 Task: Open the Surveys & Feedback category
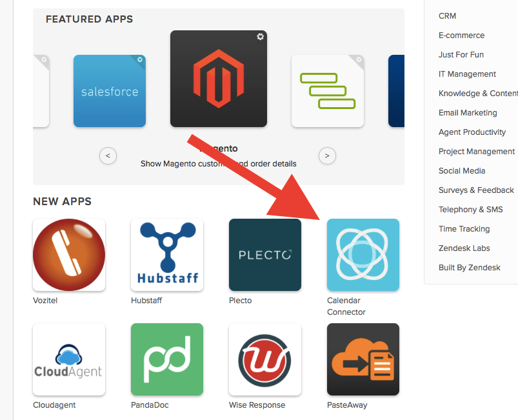(476, 190)
